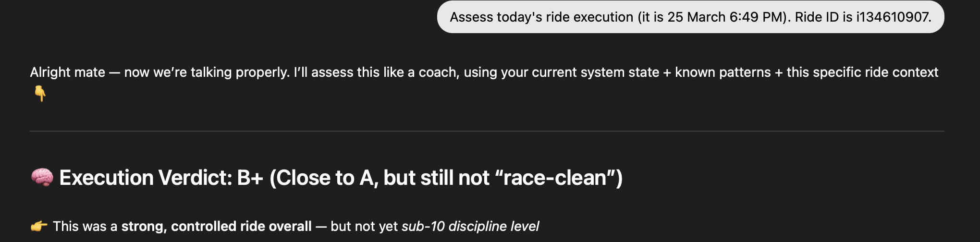Click the pointing-right hand emoji
Image resolution: width=980 pixels, height=242 pixels.
point(39,226)
